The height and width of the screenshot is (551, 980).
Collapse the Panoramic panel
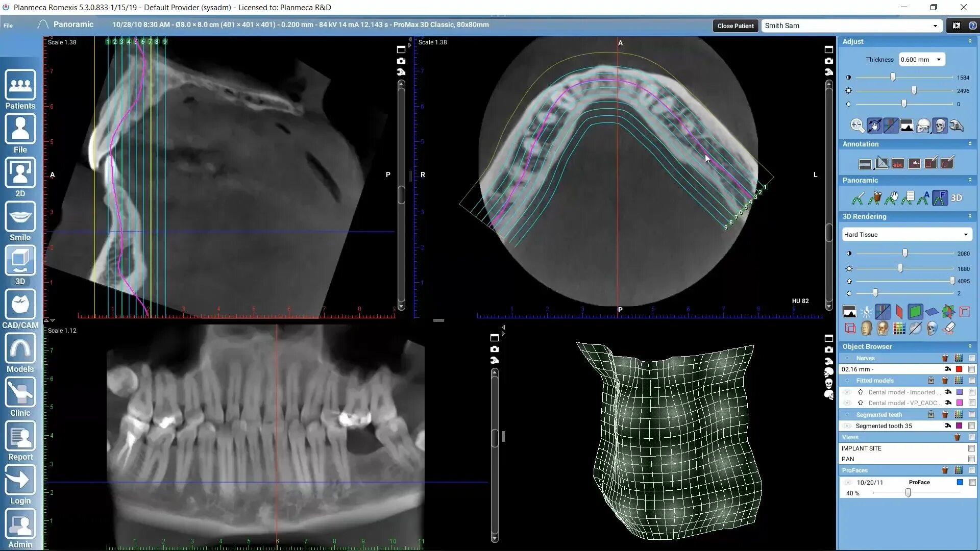click(970, 180)
